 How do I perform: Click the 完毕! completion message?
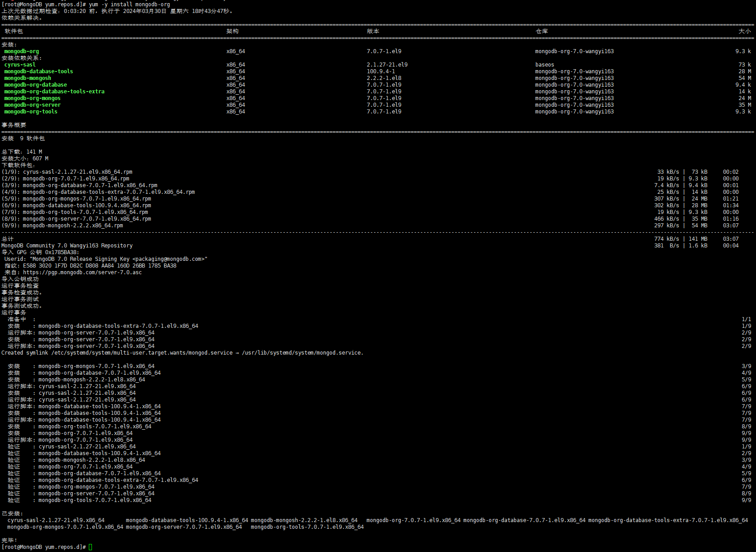coord(9,539)
